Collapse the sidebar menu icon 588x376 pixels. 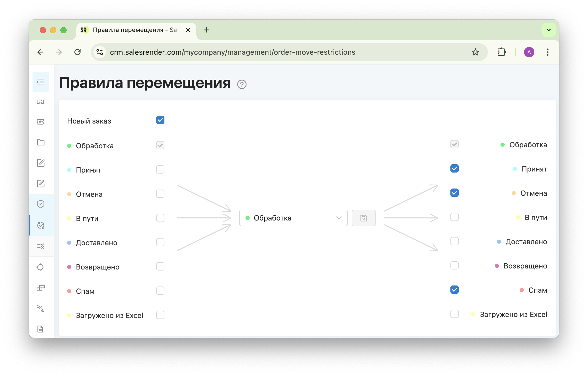(41, 82)
